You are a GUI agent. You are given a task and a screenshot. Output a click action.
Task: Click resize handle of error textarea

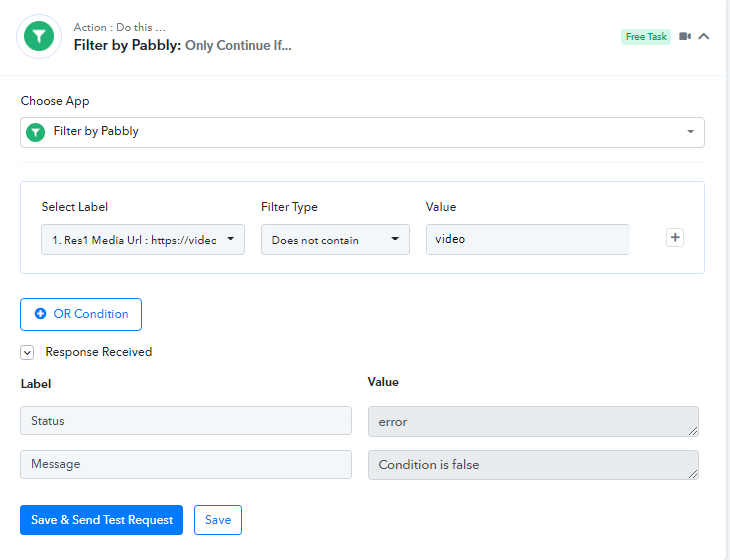693,431
